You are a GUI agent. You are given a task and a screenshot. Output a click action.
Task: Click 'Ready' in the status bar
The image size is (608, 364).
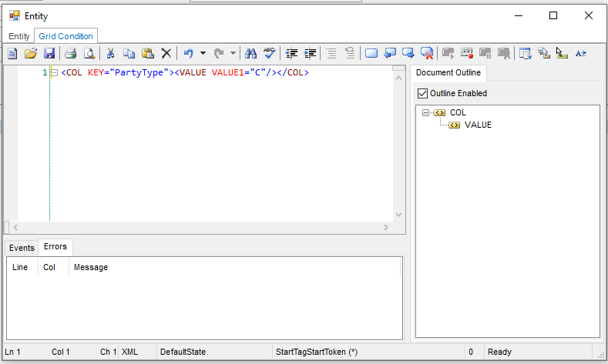pyautogui.click(x=499, y=352)
